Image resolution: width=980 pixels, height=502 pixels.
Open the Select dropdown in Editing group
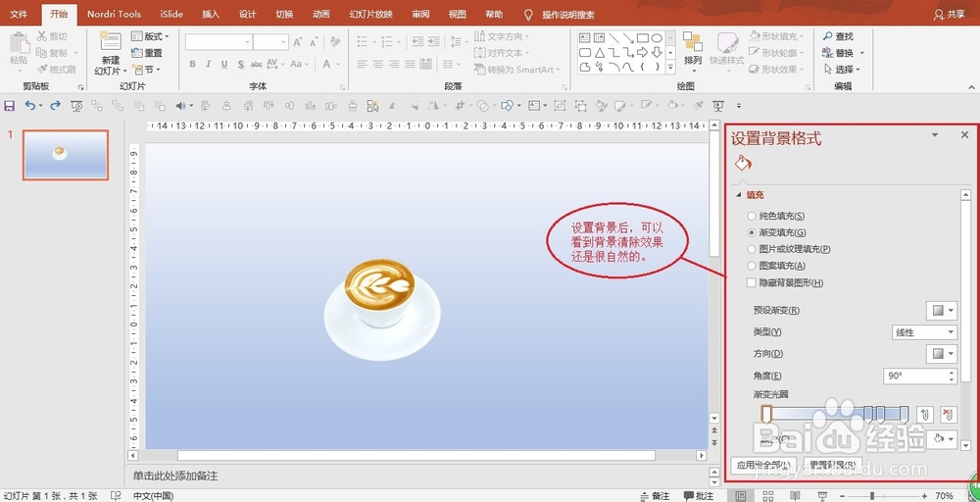[843, 70]
